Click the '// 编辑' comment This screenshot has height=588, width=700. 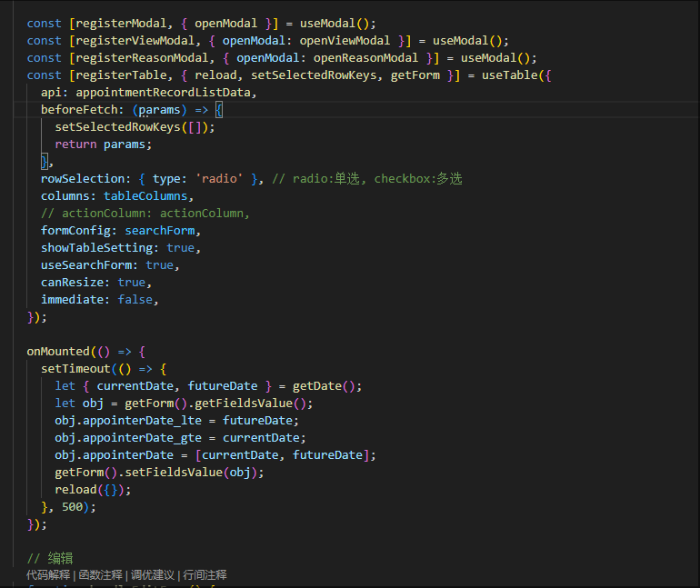(50, 559)
